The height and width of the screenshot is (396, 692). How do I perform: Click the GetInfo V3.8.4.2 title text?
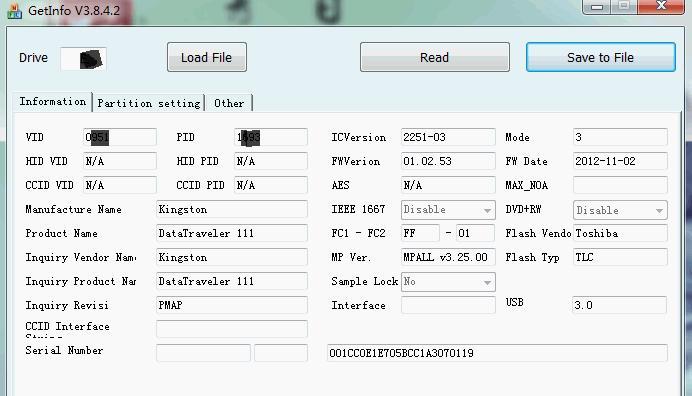[x=74, y=11]
